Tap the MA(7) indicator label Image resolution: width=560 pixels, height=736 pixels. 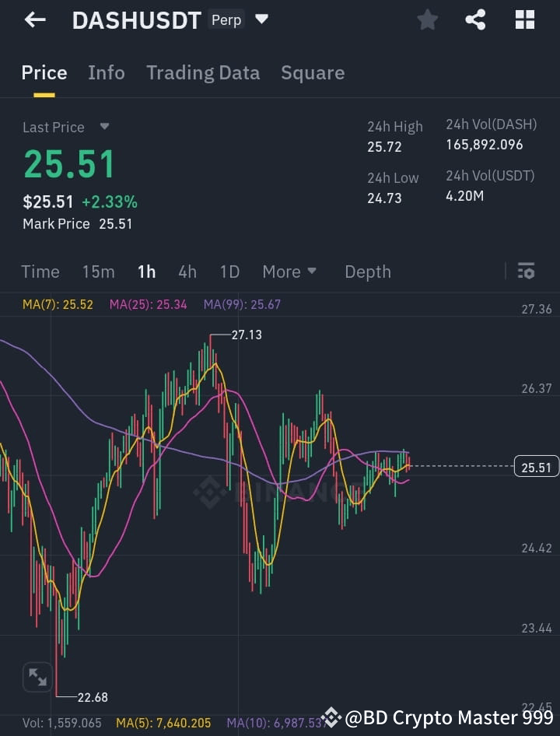tap(58, 304)
